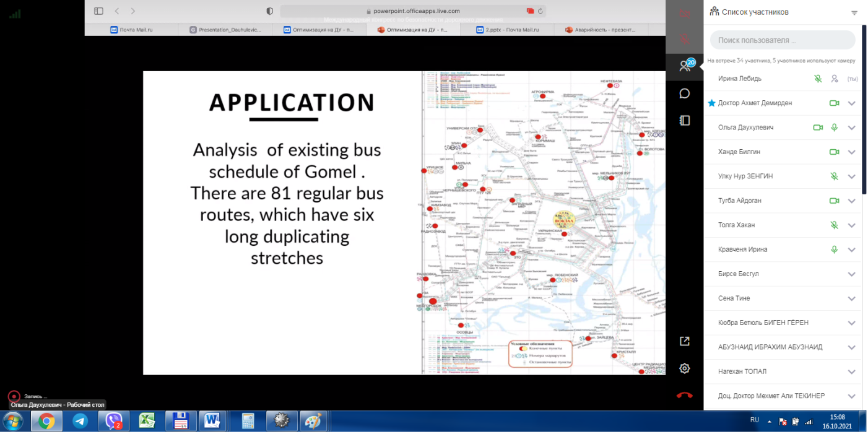Click the blue star beside Доктор Ахмет Демирден

click(x=711, y=103)
